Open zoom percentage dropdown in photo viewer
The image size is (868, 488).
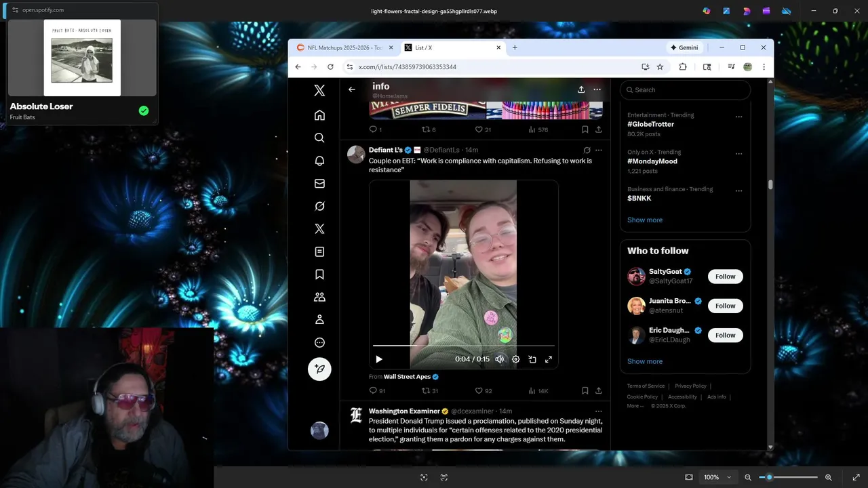pos(717,477)
